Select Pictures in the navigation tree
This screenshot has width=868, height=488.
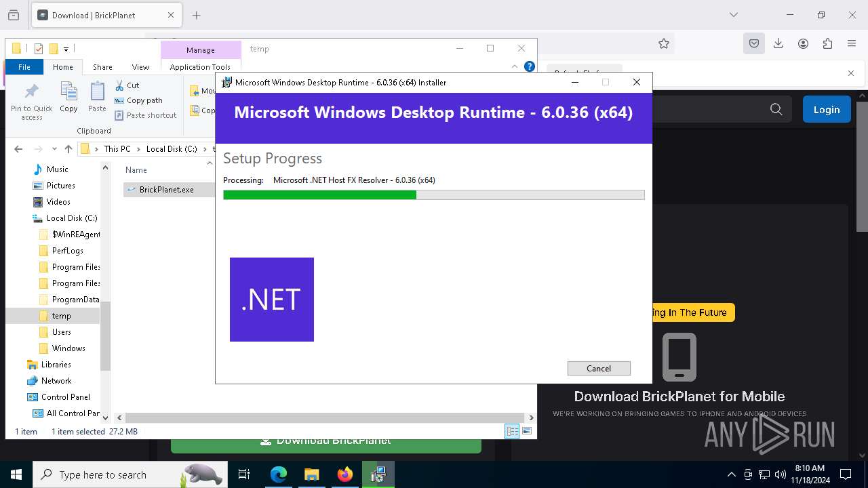60,186
